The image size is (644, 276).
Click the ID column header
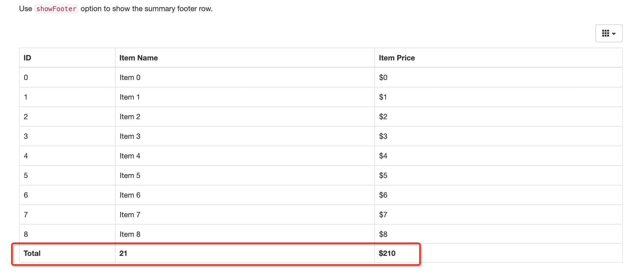[x=67, y=58]
